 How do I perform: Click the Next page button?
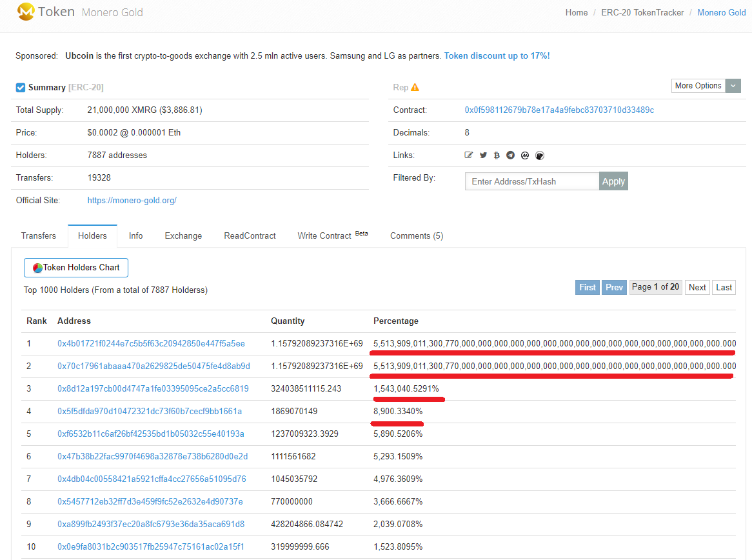(697, 288)
